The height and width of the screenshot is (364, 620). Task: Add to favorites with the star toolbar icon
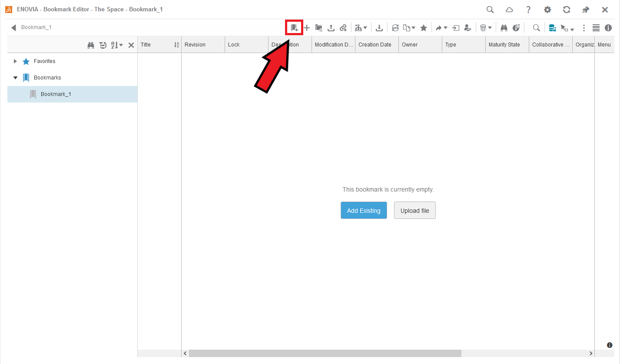pyautogui.click(x=423, y=28)
